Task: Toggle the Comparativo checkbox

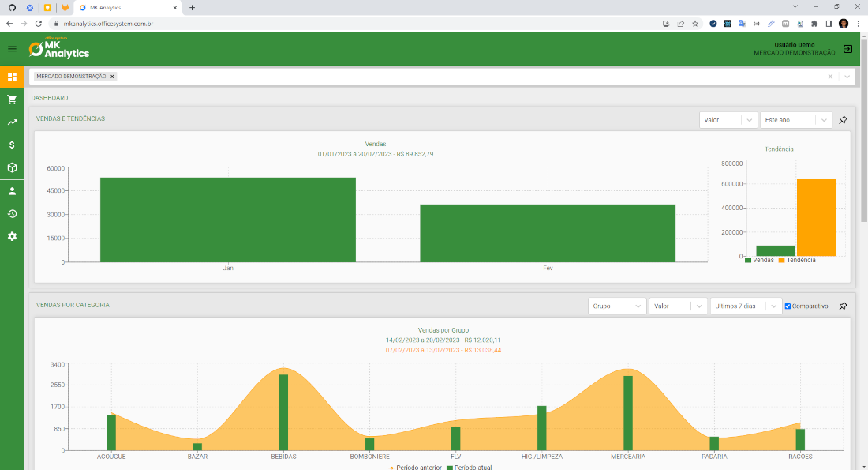Action: click(x=786, y=306)
